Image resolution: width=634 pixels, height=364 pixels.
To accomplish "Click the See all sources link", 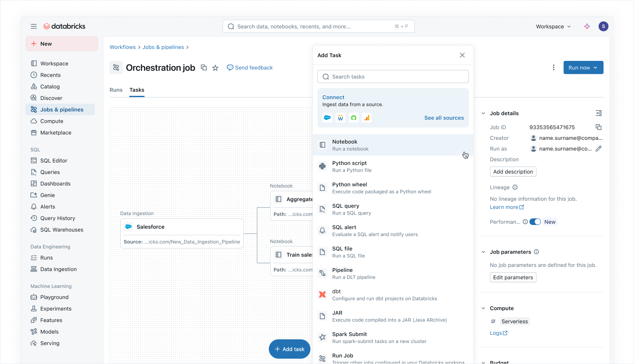I will coord(444,118).
